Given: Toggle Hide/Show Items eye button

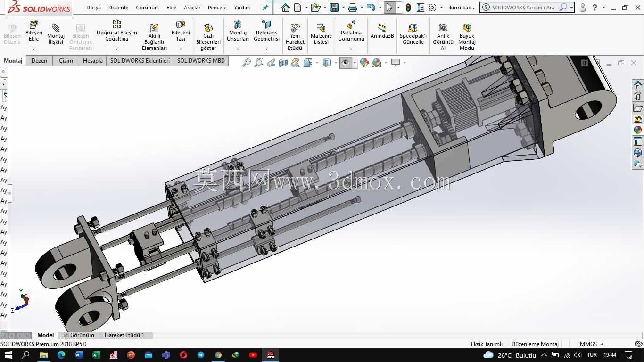Looking at the screenshot, I should pos(346,63).
